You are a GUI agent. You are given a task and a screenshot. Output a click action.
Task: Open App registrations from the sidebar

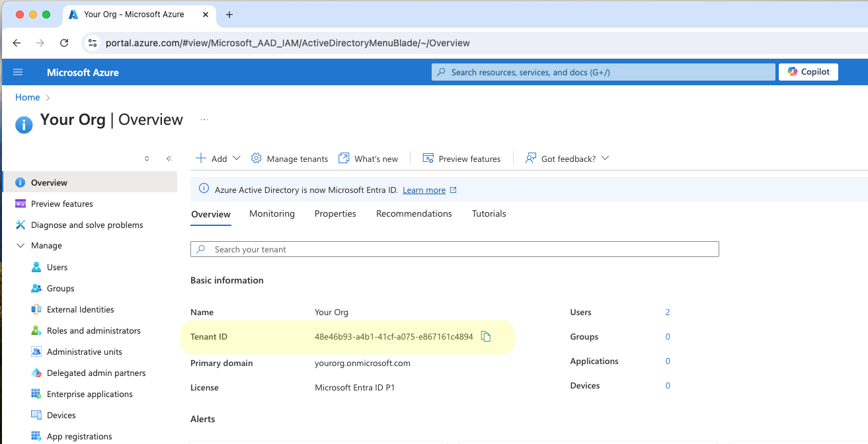click(79, 436)
